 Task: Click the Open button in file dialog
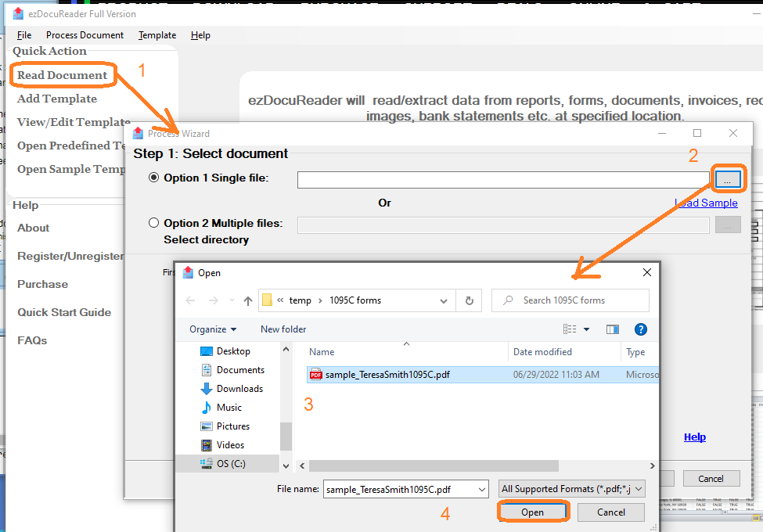click(x=532, y=512)
